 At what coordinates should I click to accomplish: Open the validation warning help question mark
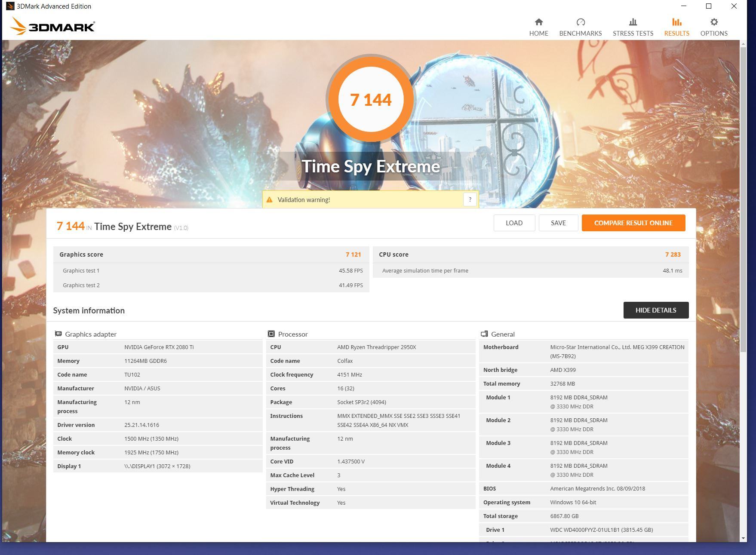point(470,199)
